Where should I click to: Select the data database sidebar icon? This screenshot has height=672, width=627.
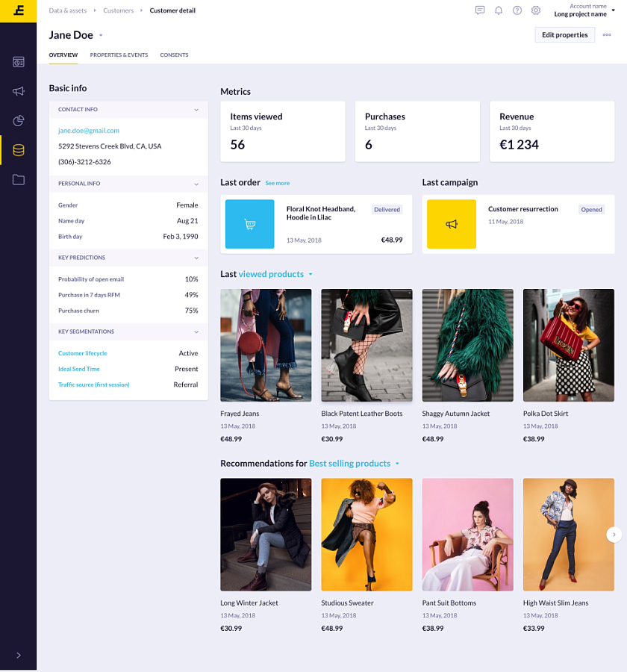19,150
